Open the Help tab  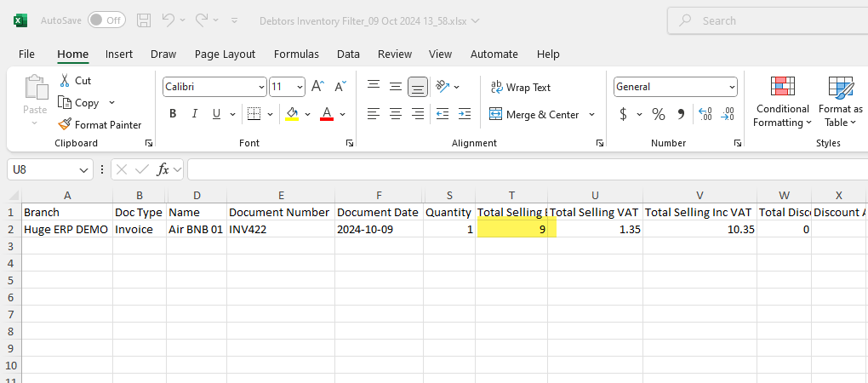pos(548,54)
